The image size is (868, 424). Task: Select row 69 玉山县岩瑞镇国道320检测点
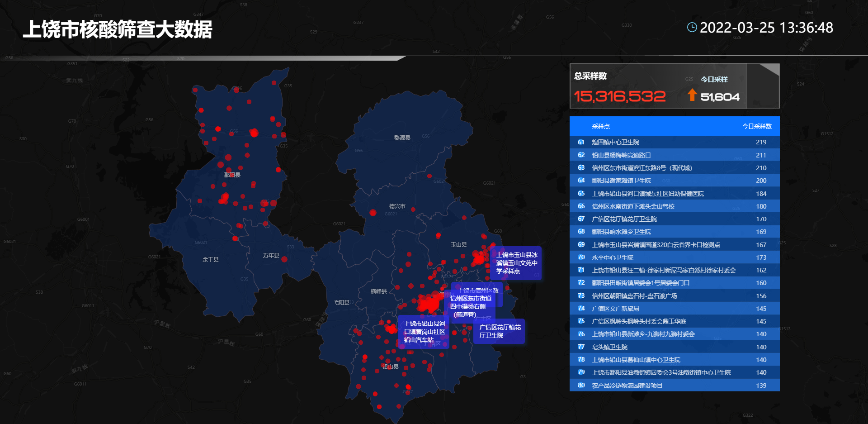coord(675,245)
